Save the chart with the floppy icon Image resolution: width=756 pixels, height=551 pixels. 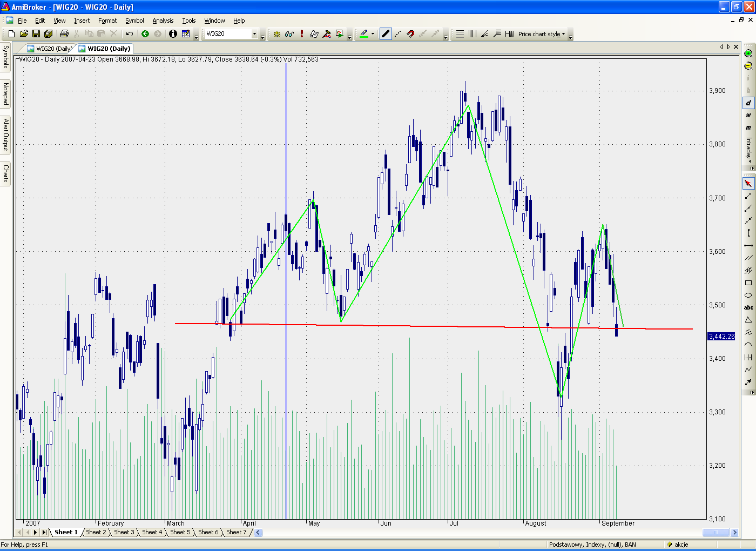(x=36, y=34)
